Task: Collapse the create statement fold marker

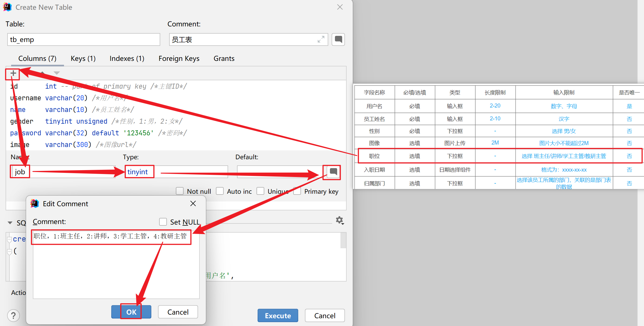Action: coord(9,239)
